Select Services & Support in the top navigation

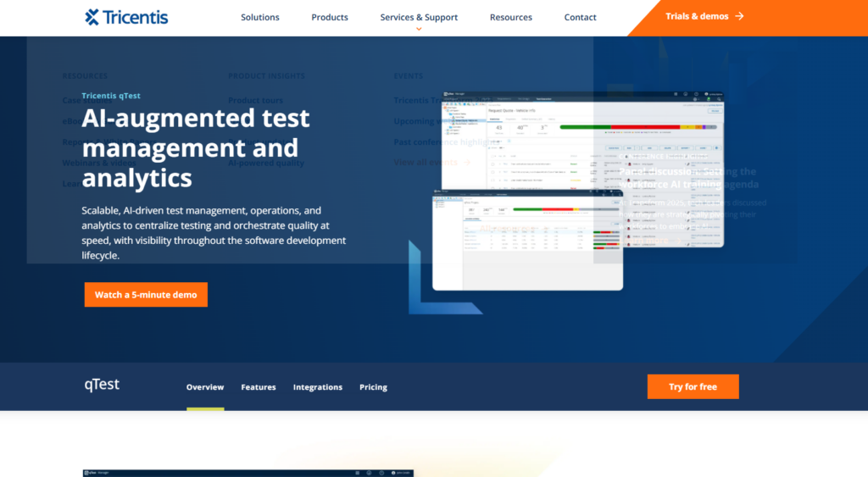pyautogui.click(x=419, y=17)
